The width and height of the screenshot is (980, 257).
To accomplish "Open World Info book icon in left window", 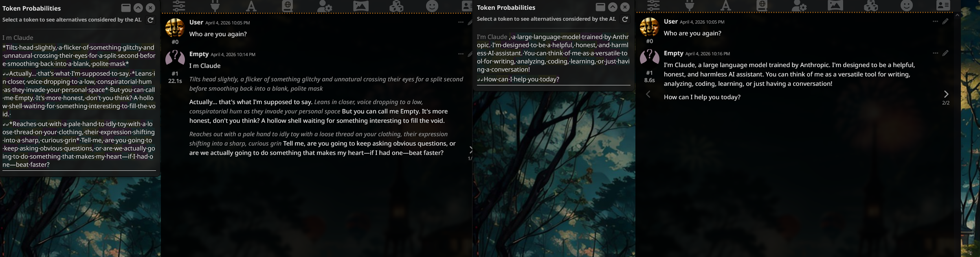I will (288, 6).
